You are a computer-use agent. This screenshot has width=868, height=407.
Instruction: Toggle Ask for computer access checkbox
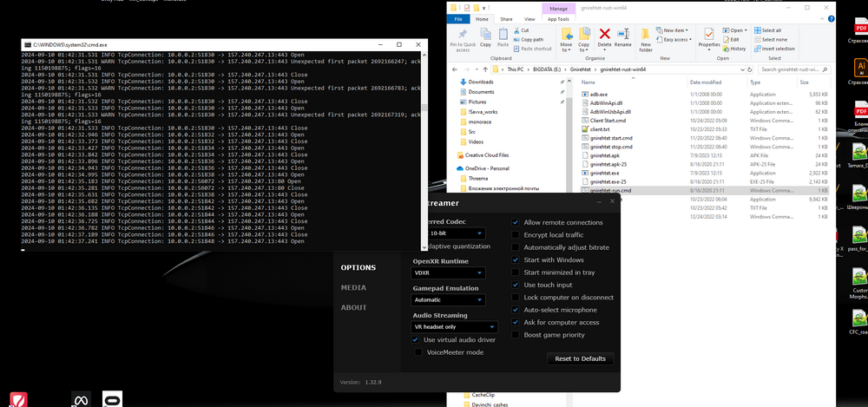click(516, 322)
